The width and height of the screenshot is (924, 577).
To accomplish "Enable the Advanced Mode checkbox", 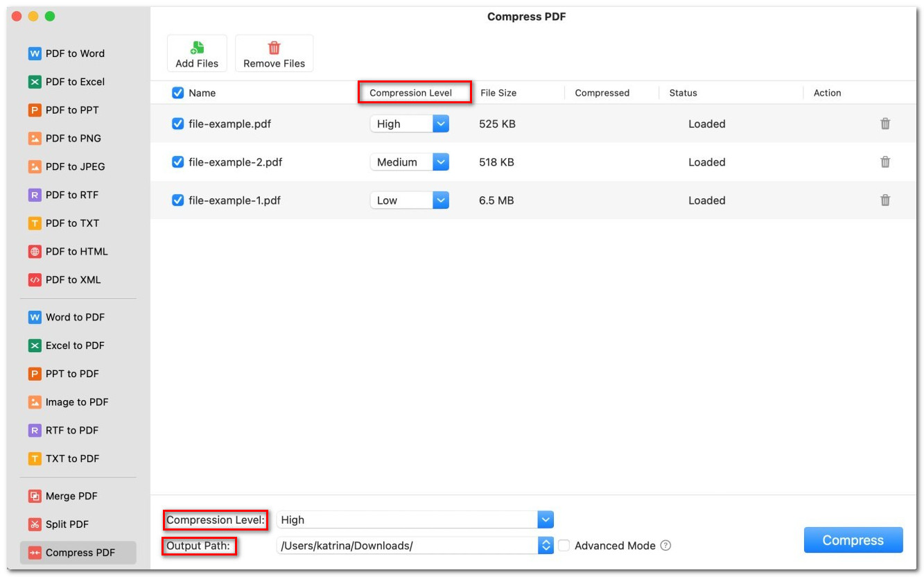I will pyautogui.click(x=564, y=546).
